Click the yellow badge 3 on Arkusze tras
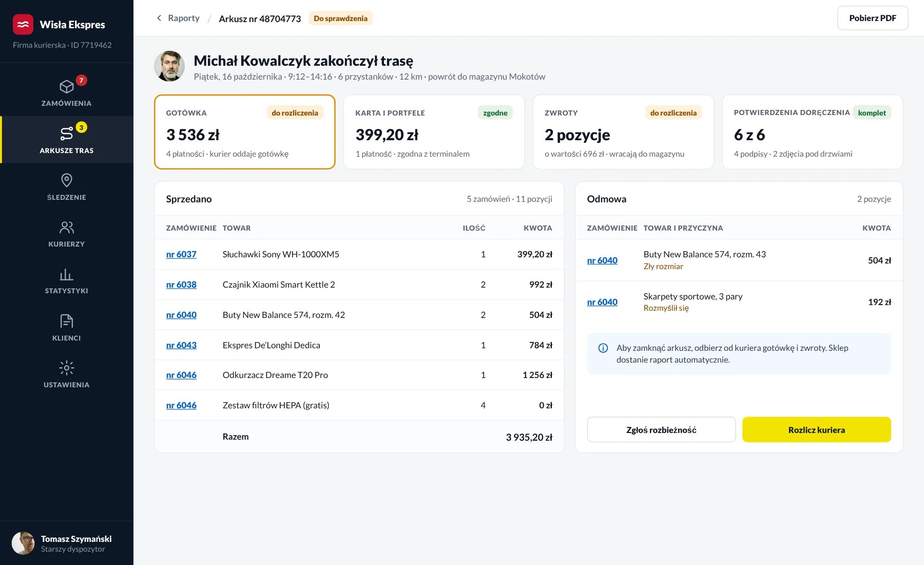 click(81, 127)
